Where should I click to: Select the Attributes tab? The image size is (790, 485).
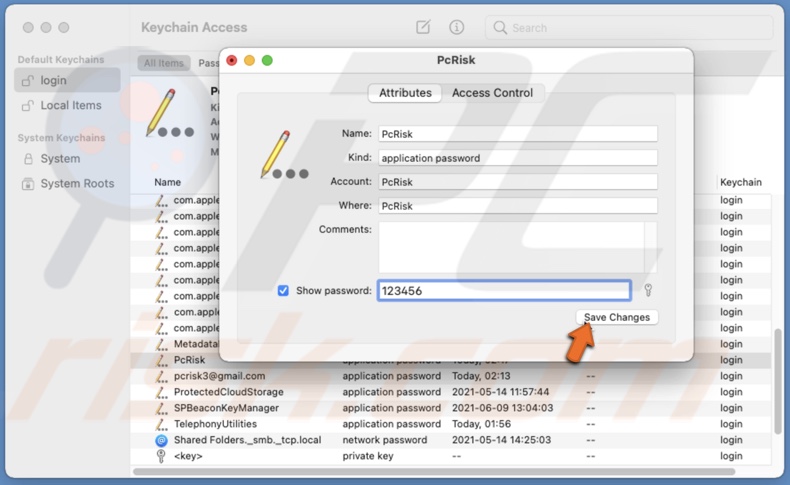pos(405,93)
